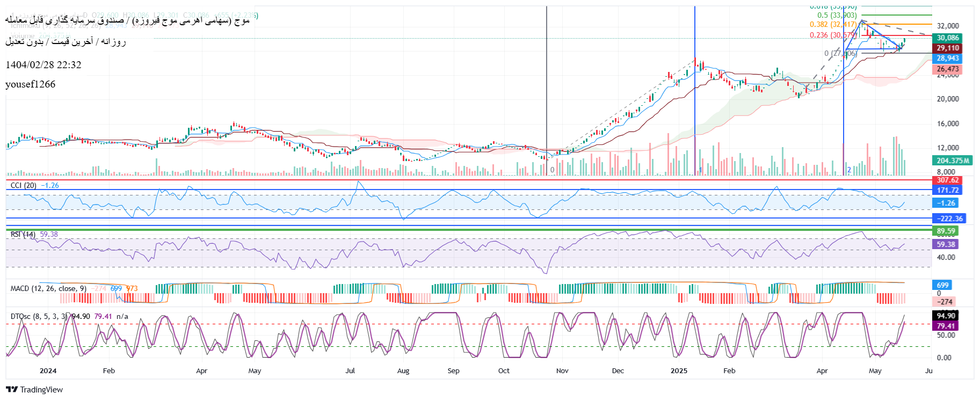
Task: Click the pink 26,473 price label
Action: pyautogui.click(x=948, y=69)
